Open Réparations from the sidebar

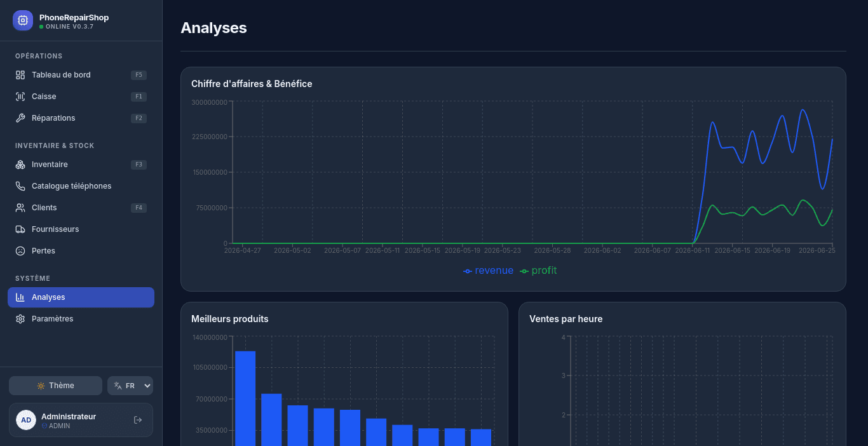tap(81, 118)
